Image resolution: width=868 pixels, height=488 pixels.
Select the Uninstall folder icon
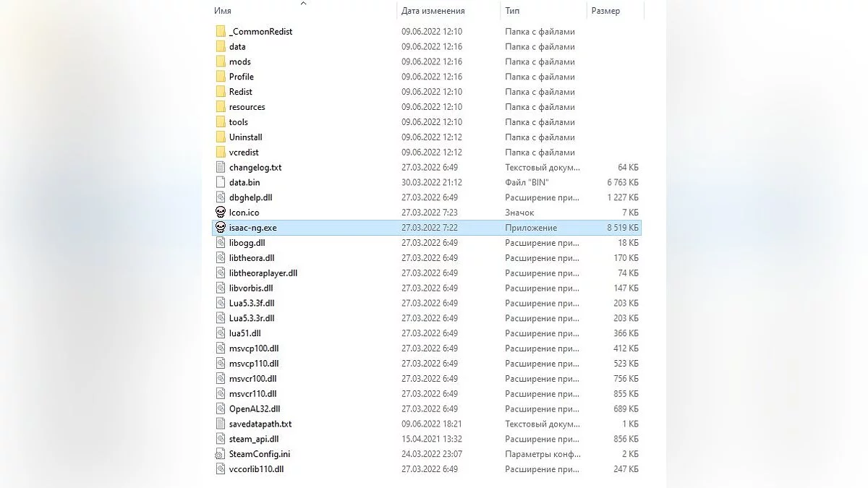coord(221,137)
